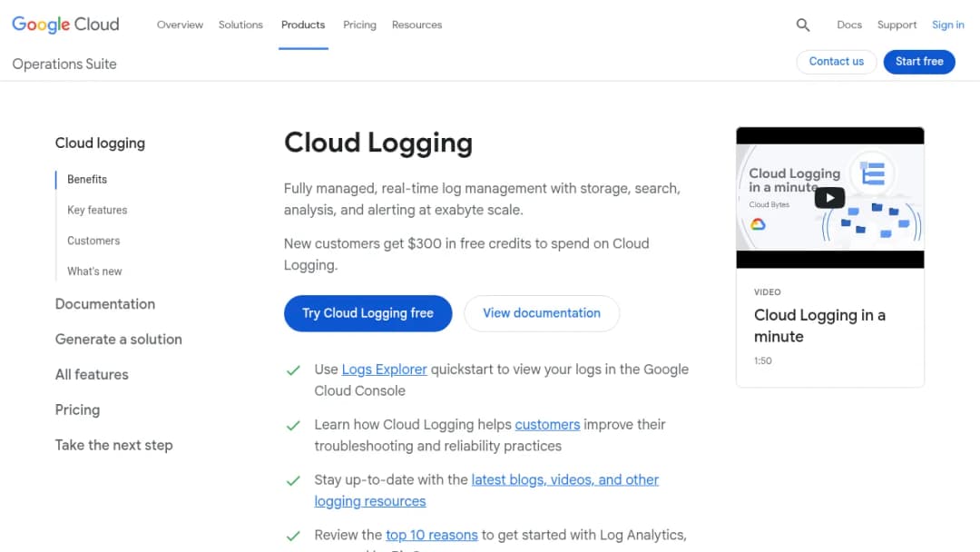Click the Google Cloud icon in the video thumbnail
Image resolution: width=980 pixels, height=552 pixels.
(758, 224)
